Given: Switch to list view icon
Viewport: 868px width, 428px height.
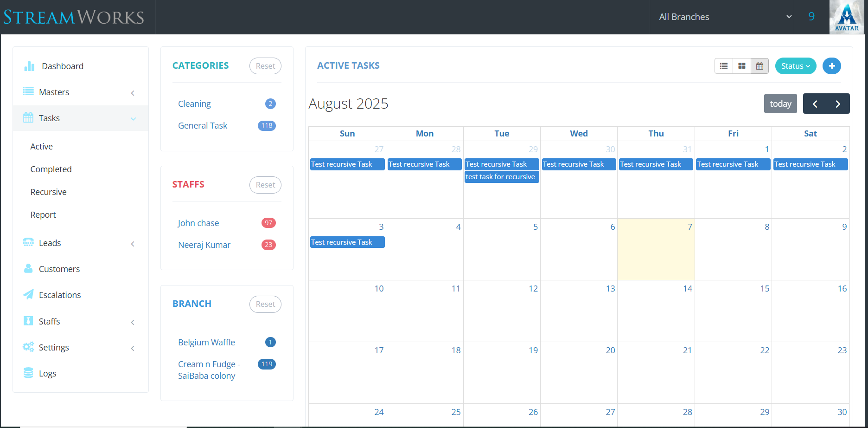Looking at the screenshot, I should coord(723,66).
